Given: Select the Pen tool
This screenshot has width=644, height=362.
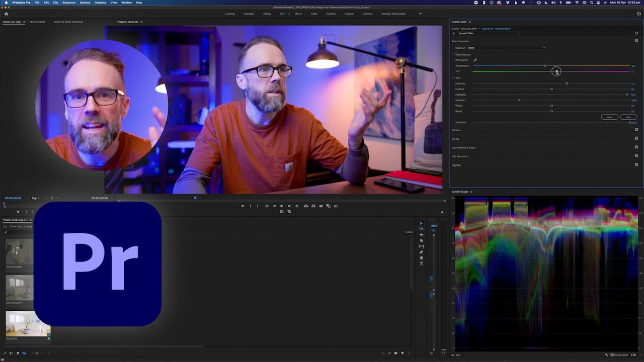Looking at the screenshot, I should pos(422,252).
